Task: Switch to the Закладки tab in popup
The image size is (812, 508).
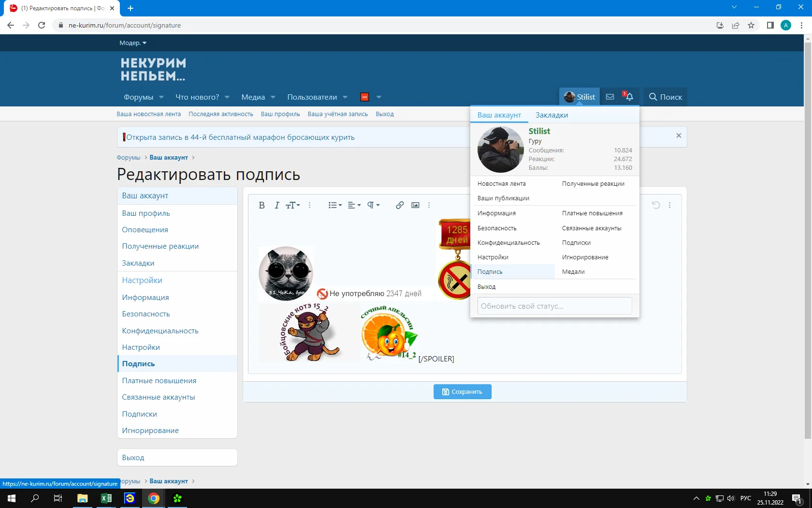Action: (x=551, y=115)
